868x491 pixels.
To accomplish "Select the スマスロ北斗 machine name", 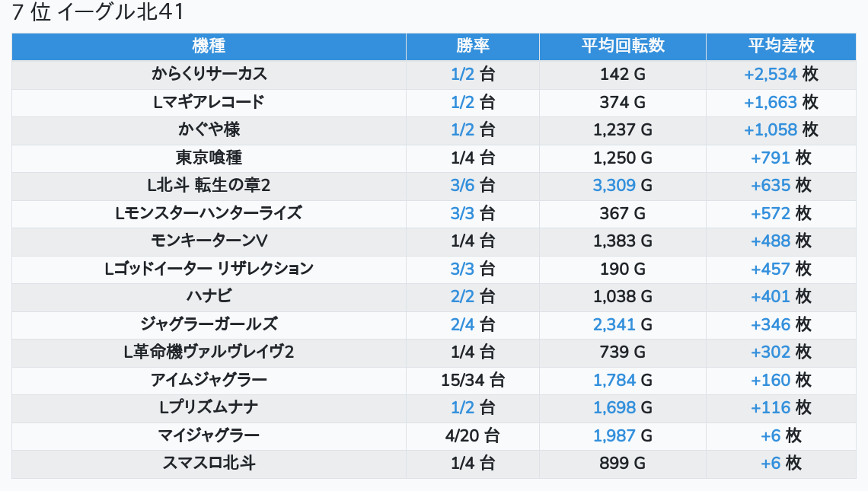I will 209,463.
